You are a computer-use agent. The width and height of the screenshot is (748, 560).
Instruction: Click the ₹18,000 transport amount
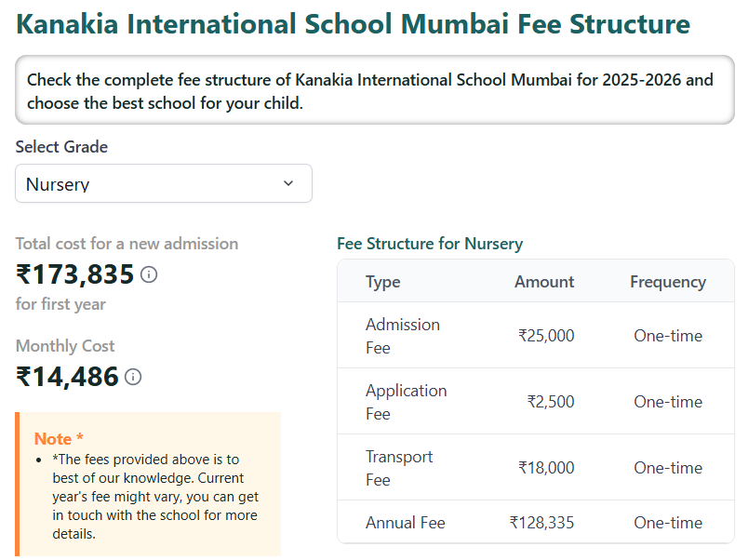click(x=546, y=468)
